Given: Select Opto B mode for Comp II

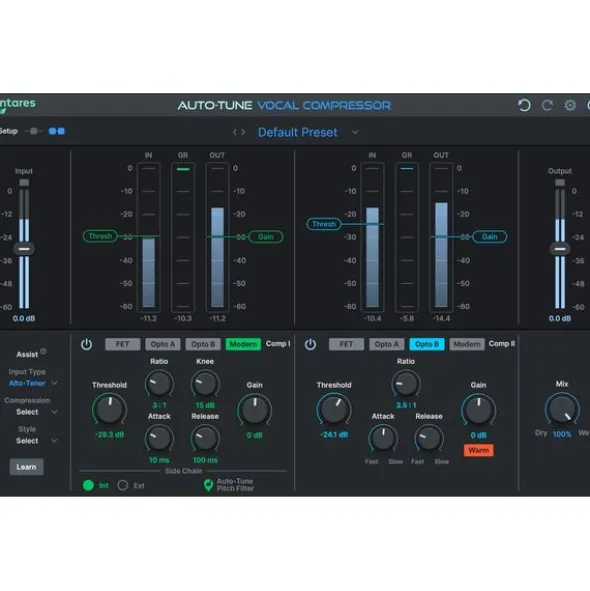Looking at the screenshot, I should (427, 344).
